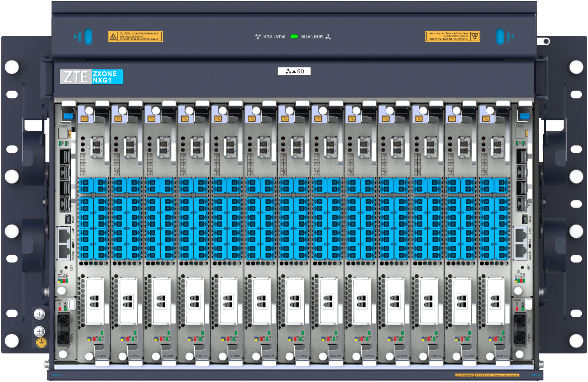Click the RS232 port on left control card
The image size is (588, 382).
(68, 219)
